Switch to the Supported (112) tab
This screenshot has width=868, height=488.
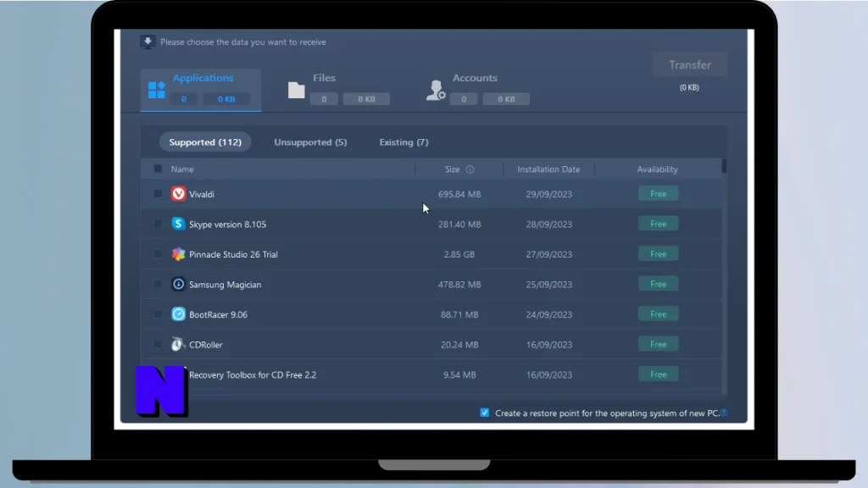click(205, 142)
